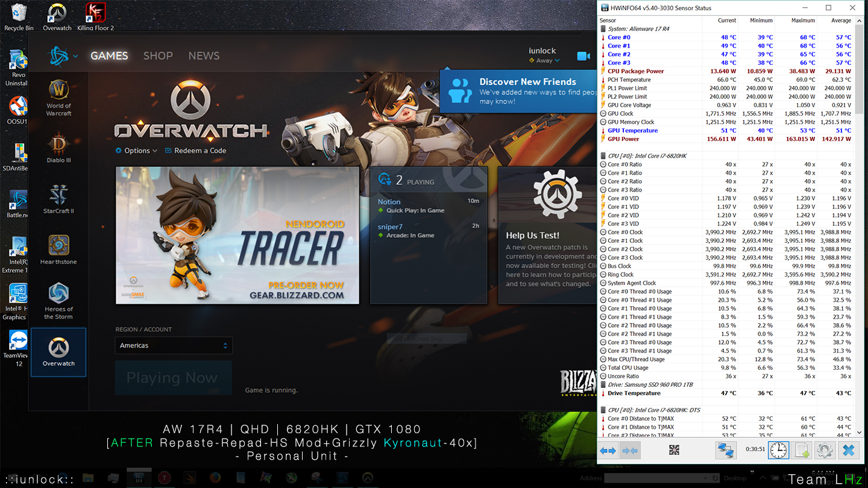Select Hearthstone in the Battle.net sidebar
The image size is (868, 488).
pos(58,249)
